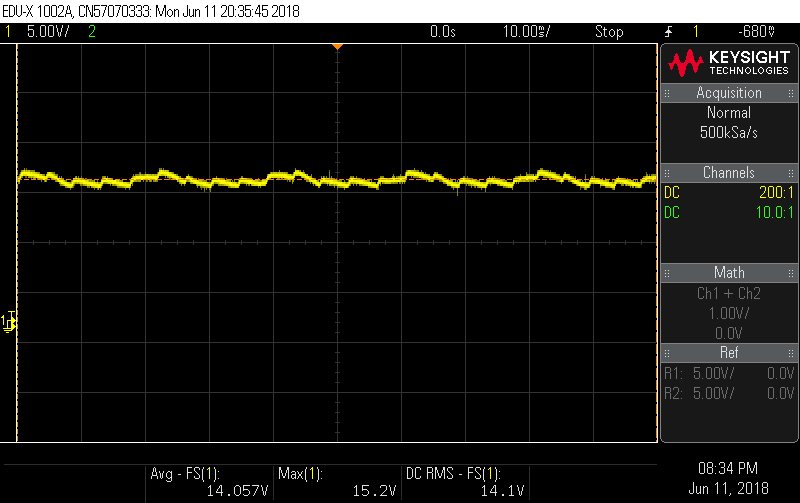This screenshot has width=800, height=503.
Task: Click the Normal acquisition mode text
Action: click(729, 113)
